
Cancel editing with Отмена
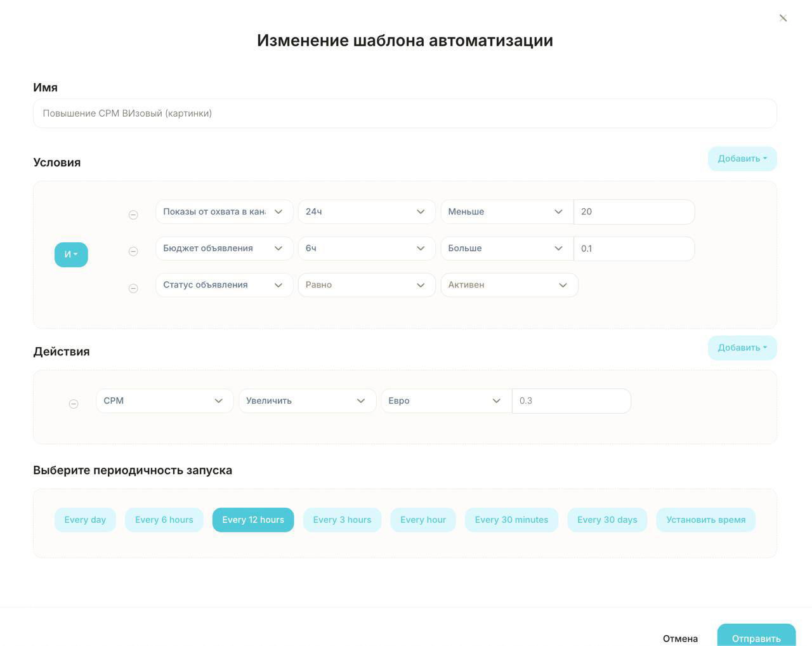pos(679,638)
